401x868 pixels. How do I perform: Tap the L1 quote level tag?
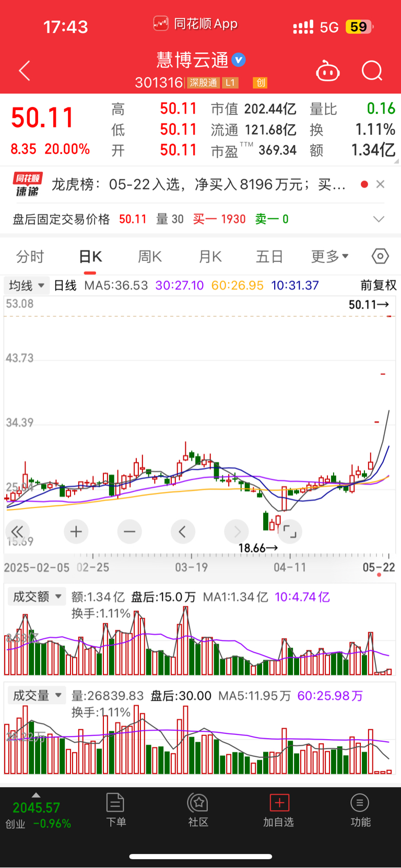pos(230,82)
